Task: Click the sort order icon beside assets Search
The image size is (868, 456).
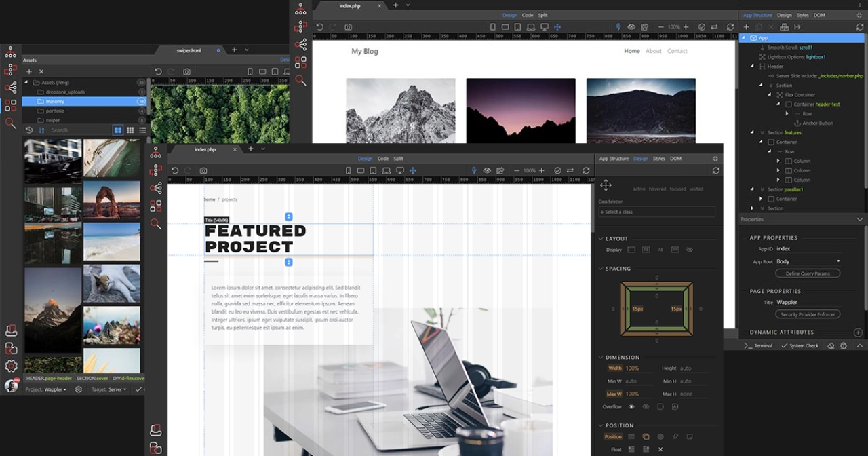Action: (x=41, y=130)
